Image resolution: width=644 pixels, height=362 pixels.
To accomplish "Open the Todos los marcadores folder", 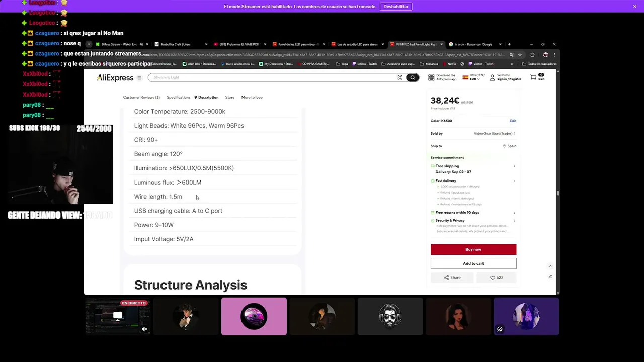I will (539, 64).
